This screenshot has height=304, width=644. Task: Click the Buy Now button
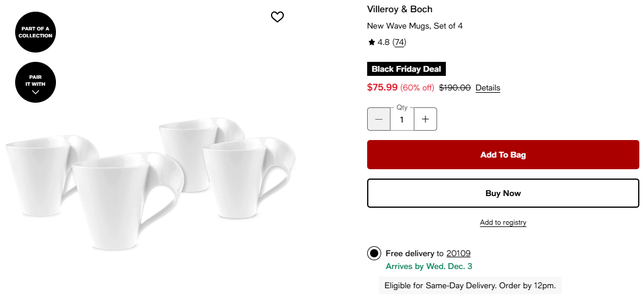503,193
